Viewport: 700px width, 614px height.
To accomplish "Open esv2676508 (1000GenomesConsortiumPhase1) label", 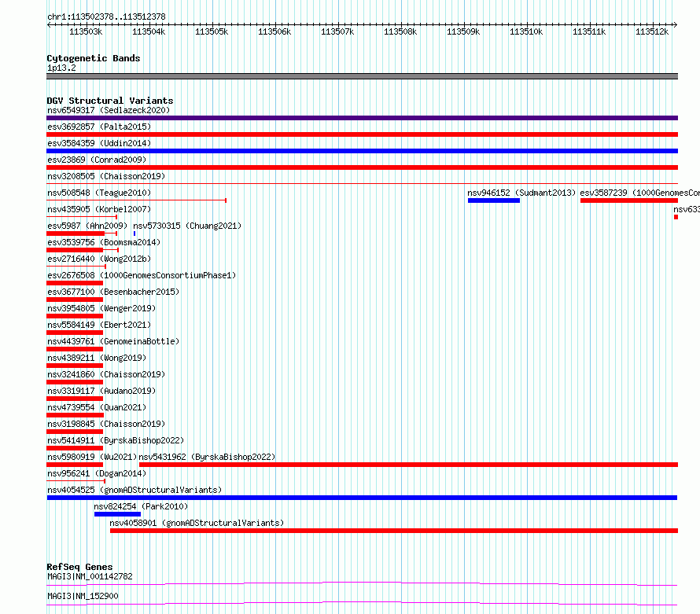I will point(142,275).
